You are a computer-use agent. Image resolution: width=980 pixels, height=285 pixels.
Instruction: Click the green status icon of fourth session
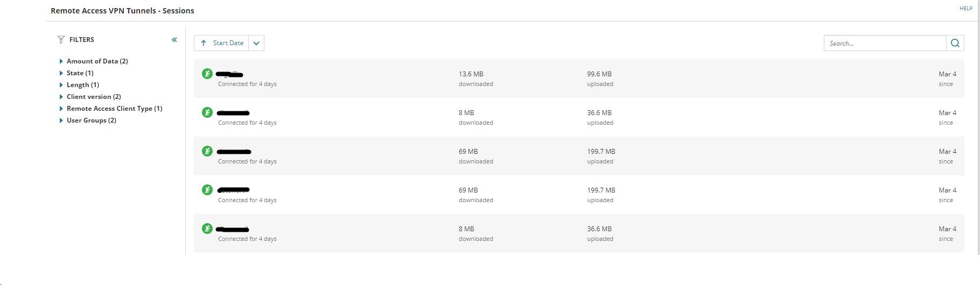[207, 190]
